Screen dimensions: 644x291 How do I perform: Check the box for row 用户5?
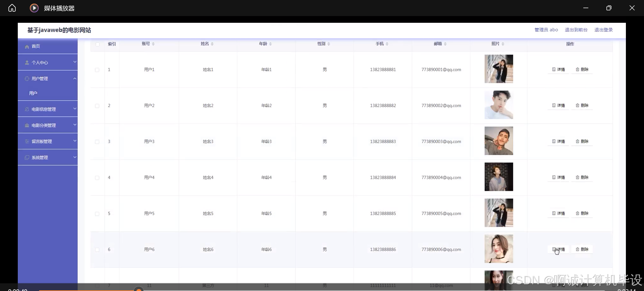(x=97, y=214)
